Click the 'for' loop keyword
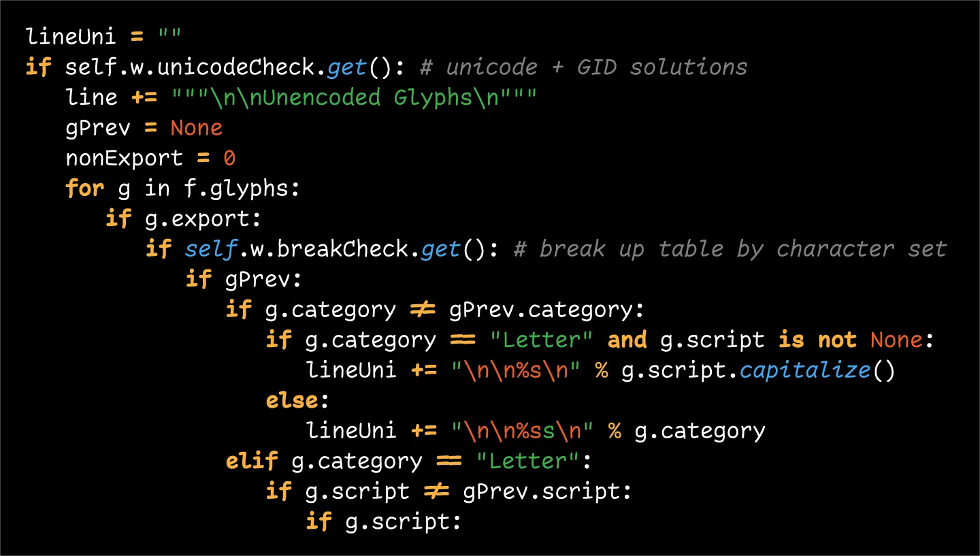 [x=84, y=189]
